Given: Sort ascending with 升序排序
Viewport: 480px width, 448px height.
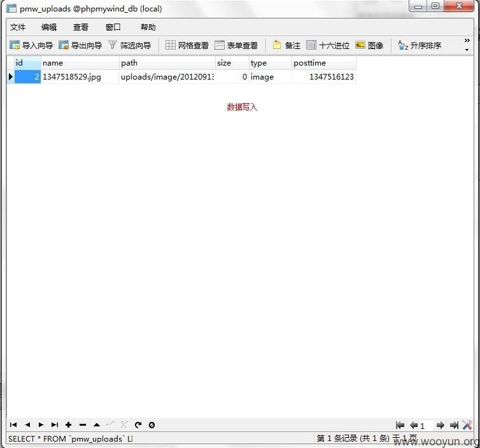Looking at the screenshot, I should pyautogui.click(x=420, y=45).
